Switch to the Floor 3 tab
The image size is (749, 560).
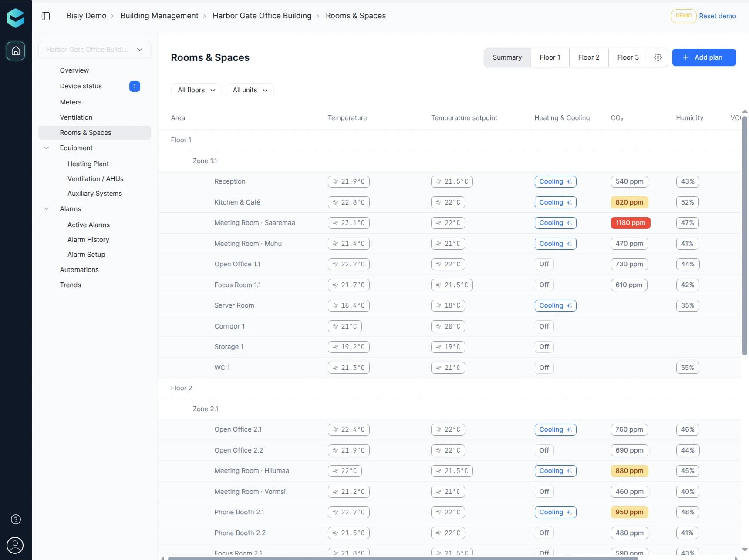628,57
